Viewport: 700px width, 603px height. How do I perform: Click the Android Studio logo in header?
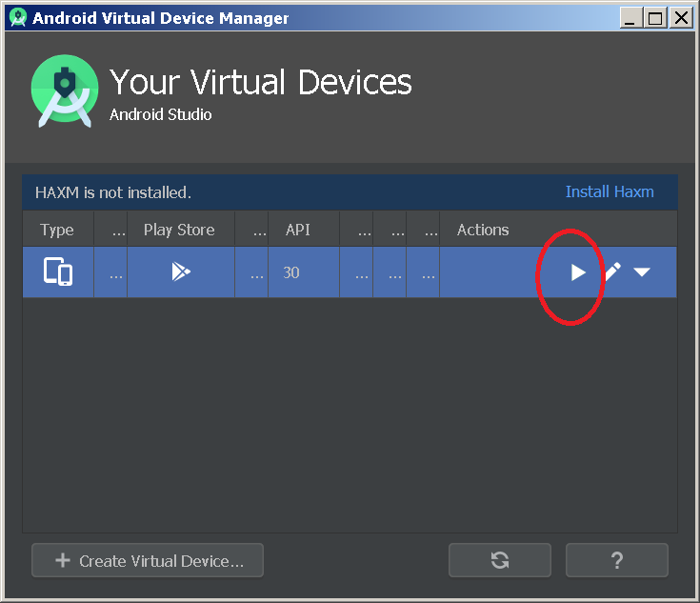point(65,91)
